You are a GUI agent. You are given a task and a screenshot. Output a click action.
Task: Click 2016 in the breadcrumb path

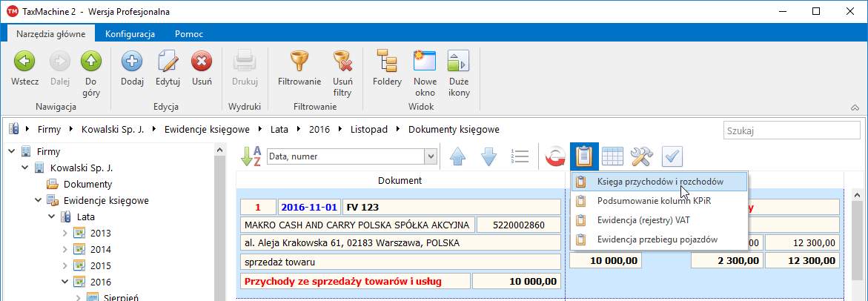click(319, 130)
